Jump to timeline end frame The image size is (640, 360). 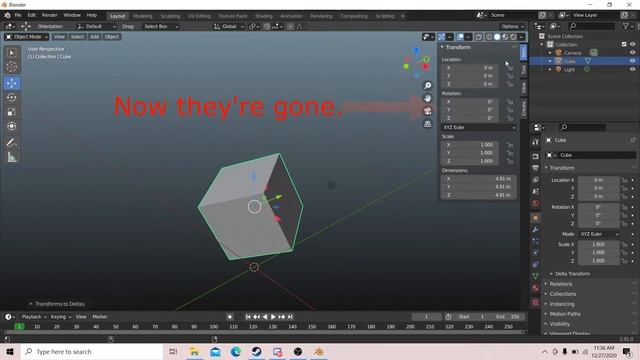(x=290, y=317)
